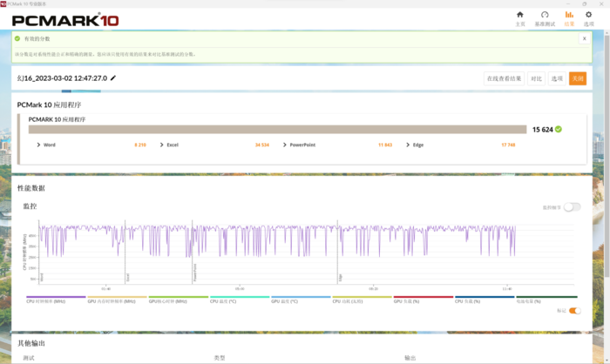The height and width of the screenshot is (364, 610).
Task: Click the Word score 8 210
Action: (x=140, y=145)
